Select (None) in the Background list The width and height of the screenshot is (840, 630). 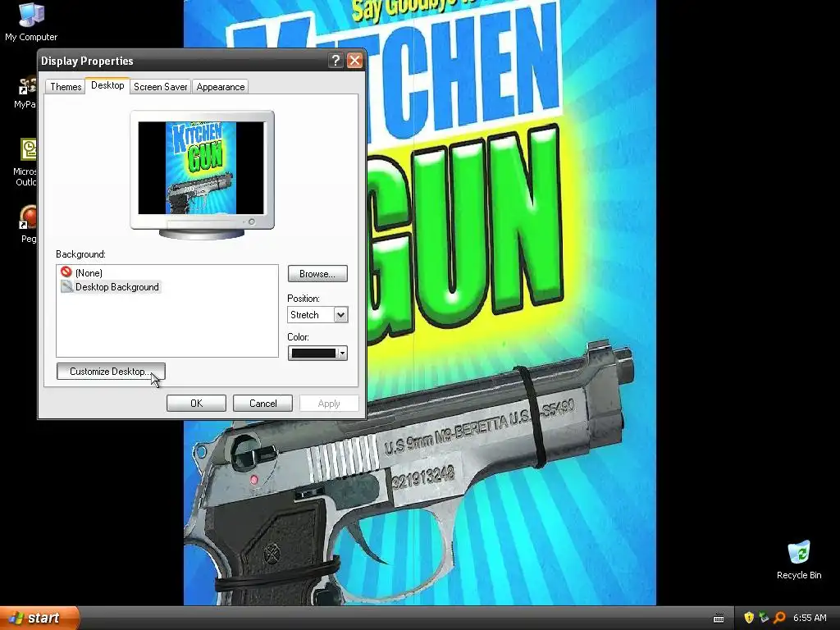coord(89,272)
